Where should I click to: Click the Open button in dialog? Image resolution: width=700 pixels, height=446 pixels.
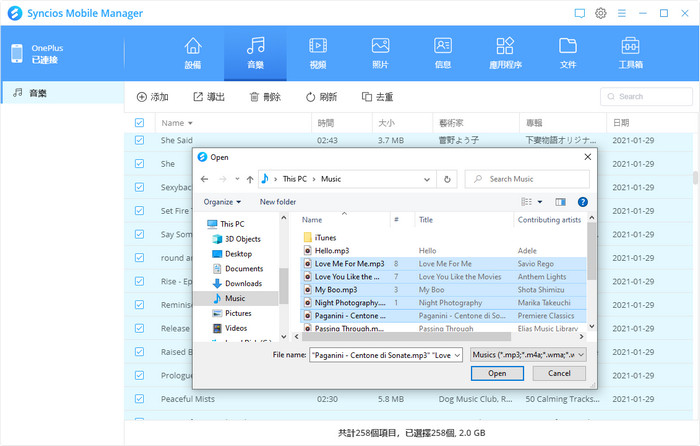(497, 373)
